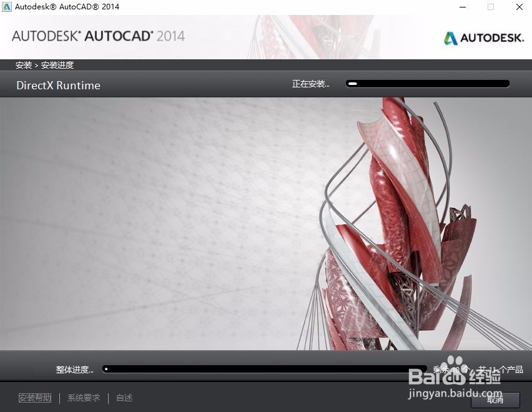532x412 pixels.
Task: Open the 系统要求 link
Action: 84,398
